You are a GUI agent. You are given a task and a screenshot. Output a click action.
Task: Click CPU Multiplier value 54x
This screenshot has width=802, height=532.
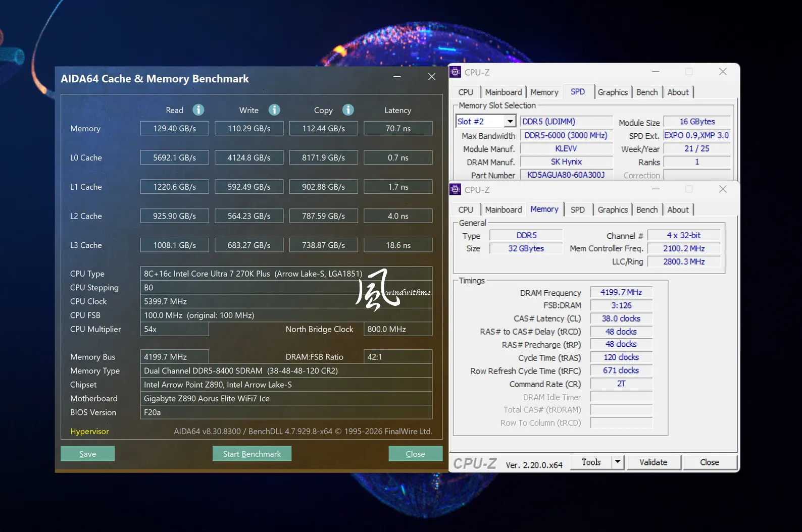pyautogui.click(x=175, y=329)
